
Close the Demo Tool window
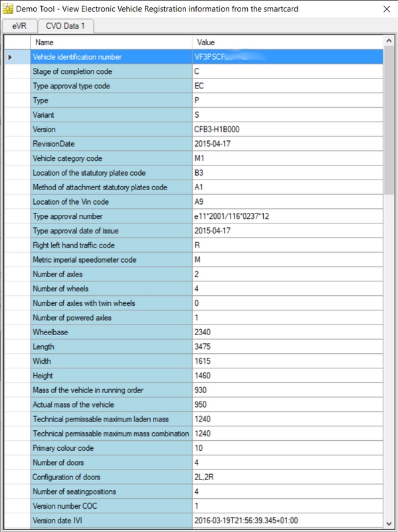(387, 9)
